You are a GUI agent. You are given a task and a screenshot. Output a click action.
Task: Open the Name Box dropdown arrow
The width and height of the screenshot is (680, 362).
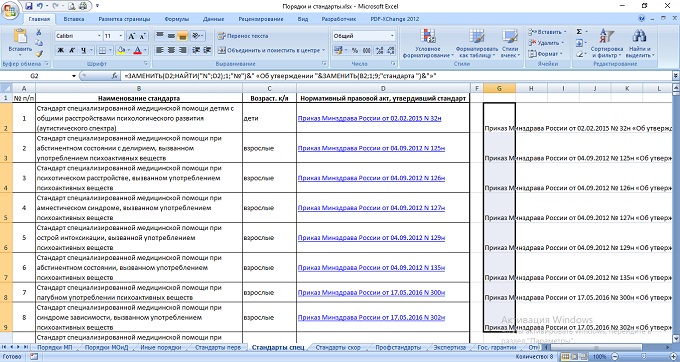(x=74, y=76)
